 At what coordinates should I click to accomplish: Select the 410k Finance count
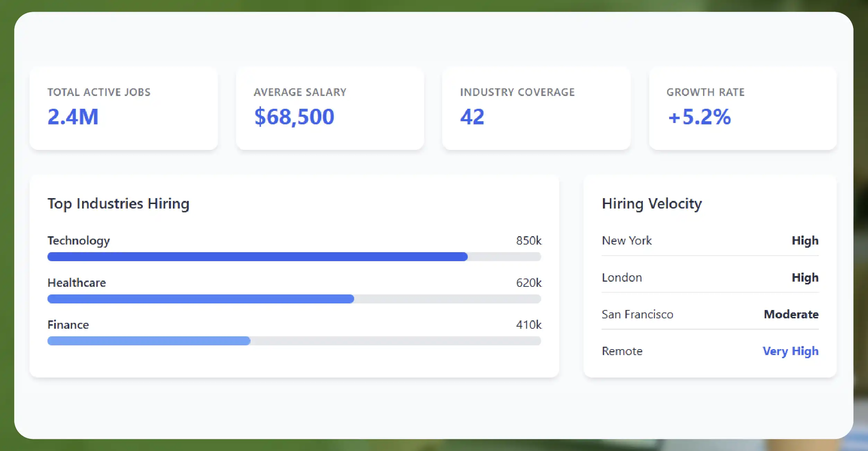point(529,325)
